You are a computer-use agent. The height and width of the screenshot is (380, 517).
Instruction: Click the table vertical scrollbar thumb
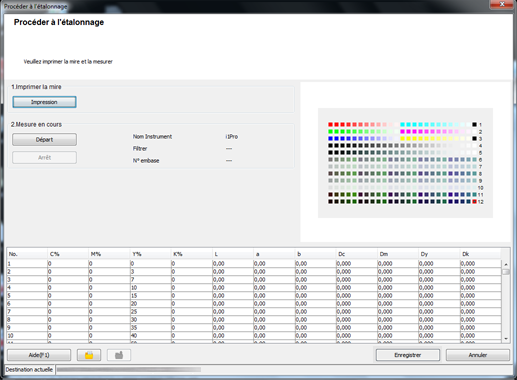coord(506,272)
